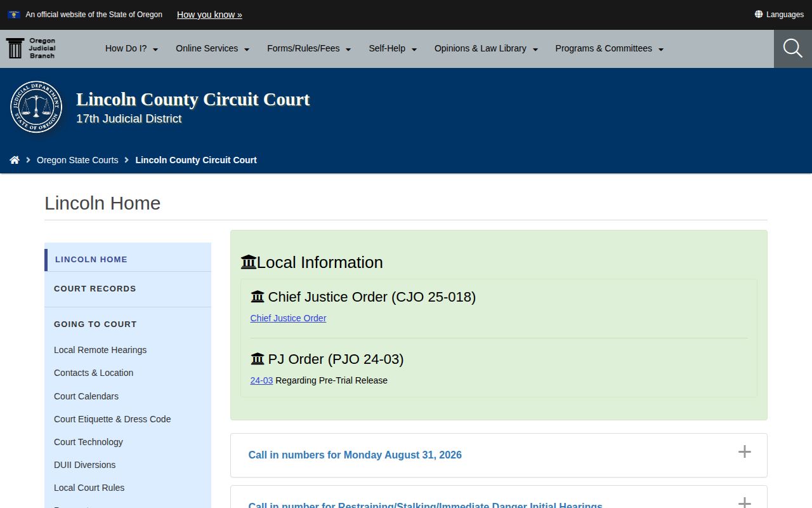
Task: Open the How you know link
Action: [209, 15]
